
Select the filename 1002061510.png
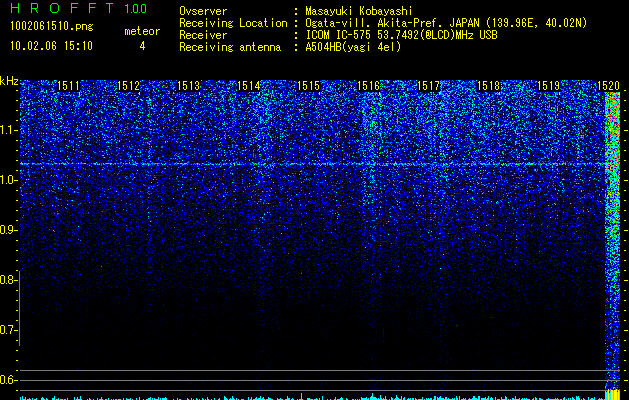coord(52,27)
